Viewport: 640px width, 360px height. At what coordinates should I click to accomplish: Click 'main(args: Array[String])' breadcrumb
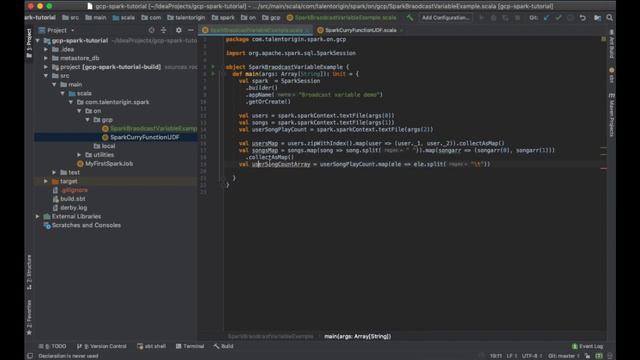pos(358,336)
